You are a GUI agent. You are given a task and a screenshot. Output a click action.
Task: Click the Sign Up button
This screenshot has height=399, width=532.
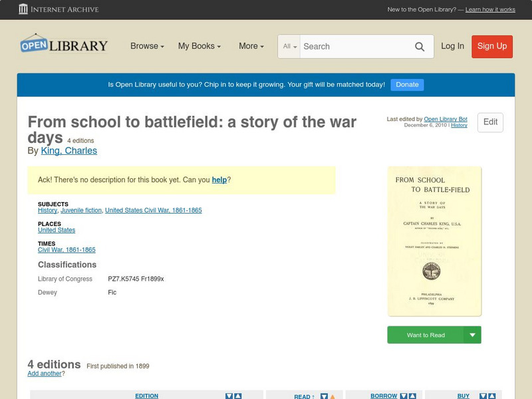coord(491,47)
